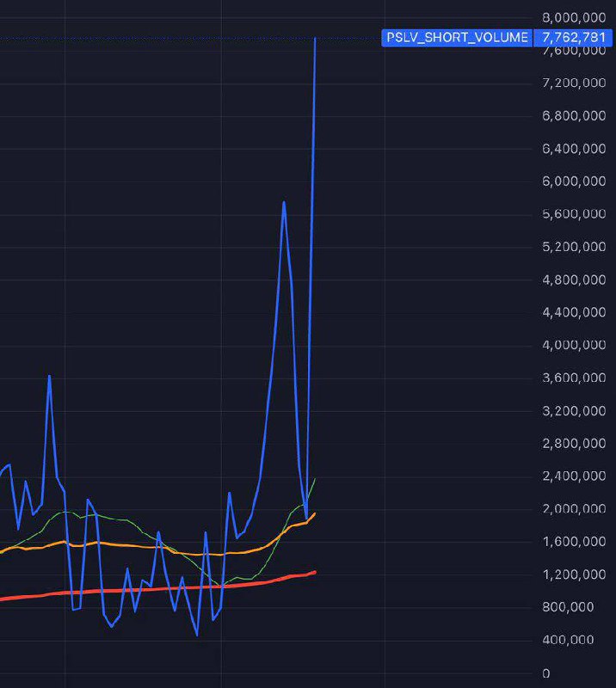Click the 5,600,000 axis label

tap(574, 213)
